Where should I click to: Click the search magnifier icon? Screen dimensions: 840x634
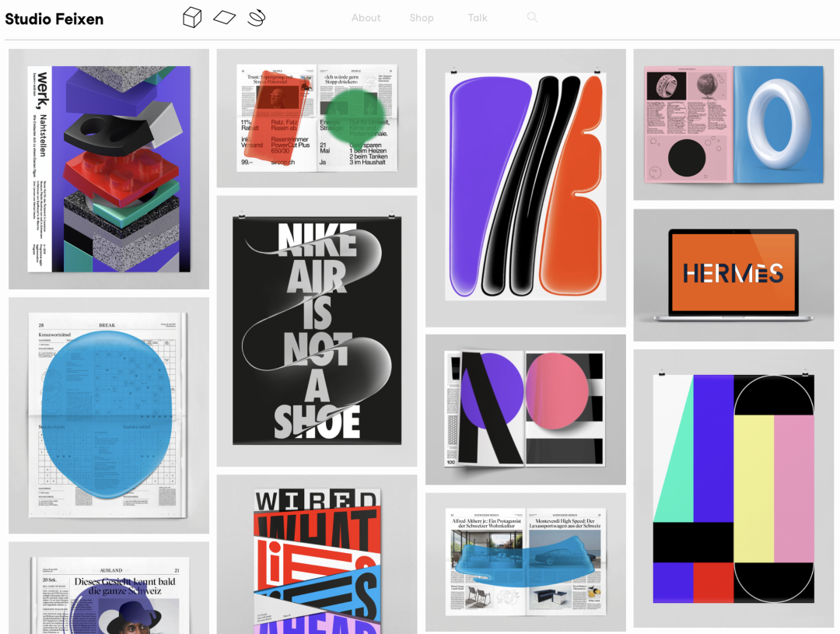click(x=532, y=18)
